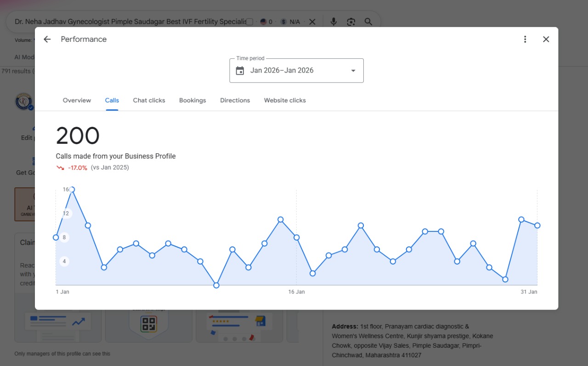588x366 pixels.
Task: Switch to Directions tab
Action: coord(235,100)
